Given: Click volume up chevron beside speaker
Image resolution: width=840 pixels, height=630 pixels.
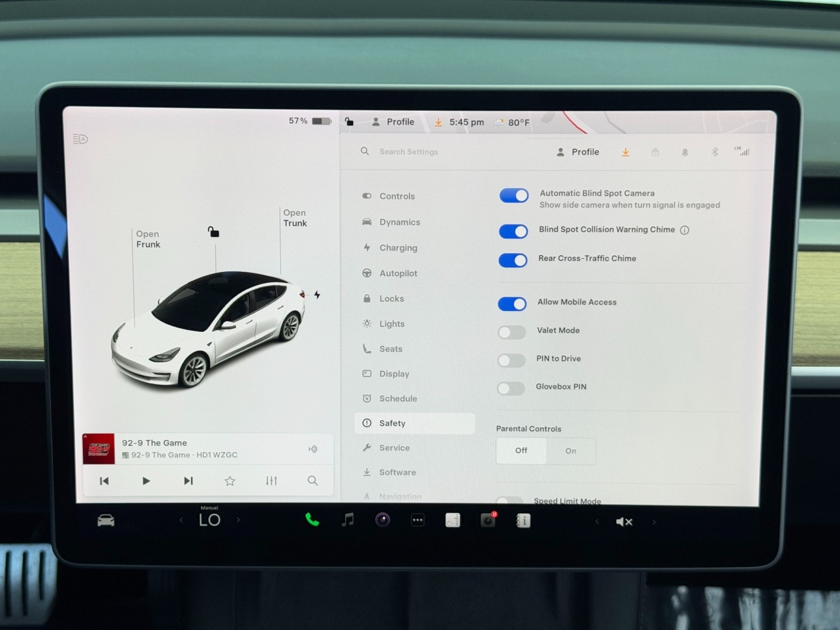Looking at the screenshot, I should (654, 522).
